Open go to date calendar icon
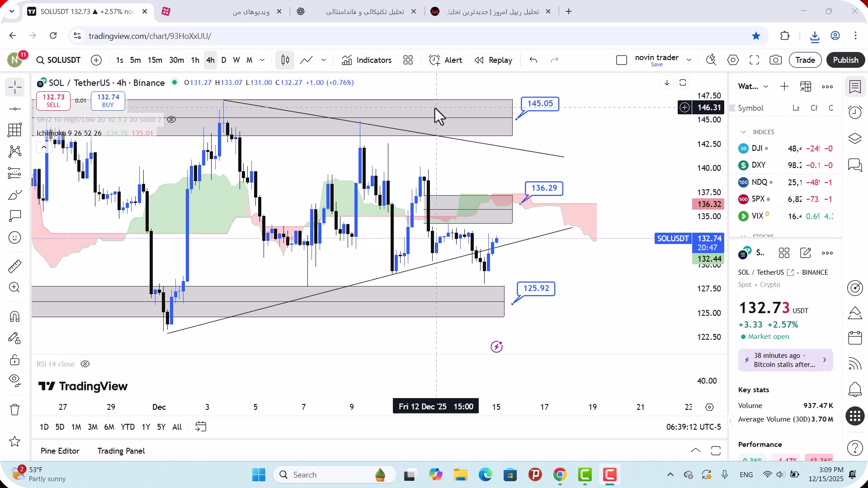This screenshot has width=868, height=488. 201,427
